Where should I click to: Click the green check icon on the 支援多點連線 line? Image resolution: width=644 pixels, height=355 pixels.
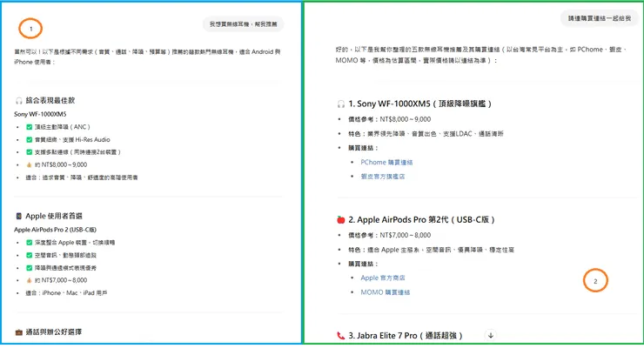30,152
